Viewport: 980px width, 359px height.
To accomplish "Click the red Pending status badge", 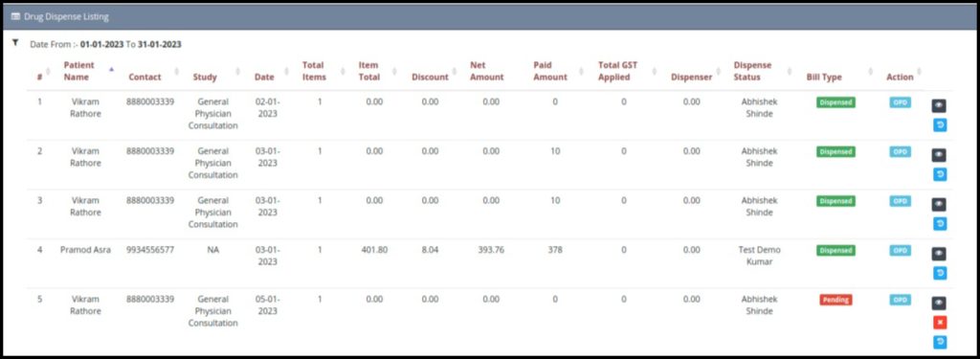I will (835, 300).
